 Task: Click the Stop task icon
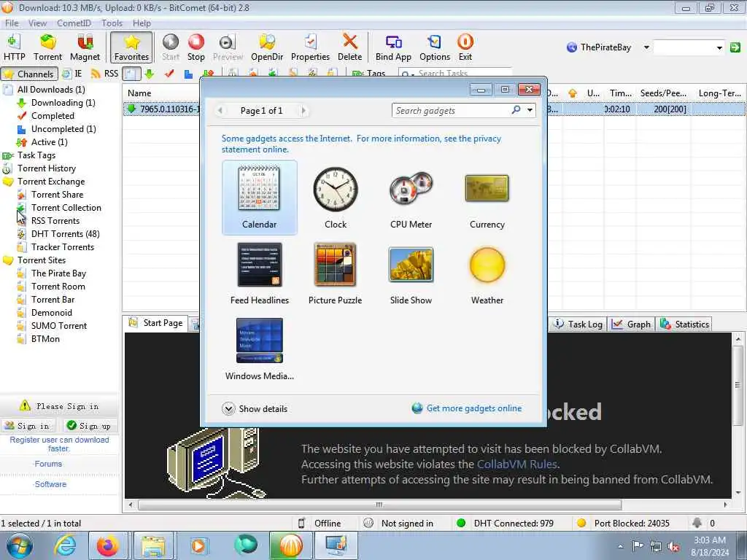click(x=196, y=47)
